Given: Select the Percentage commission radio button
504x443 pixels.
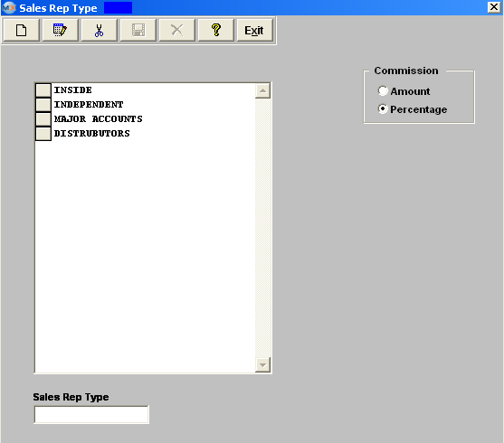Looking at the screenshot, I should point(383,108).
